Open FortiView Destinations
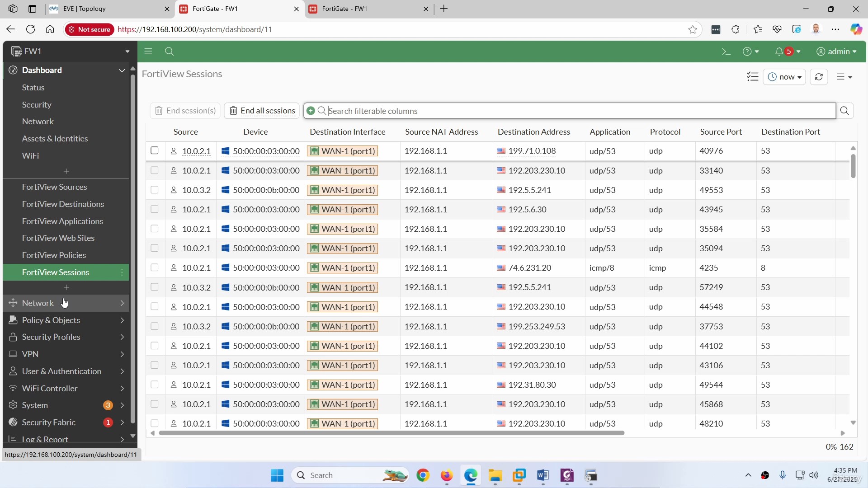This screenshot has height=488, width=868. (x=63, y=204)
